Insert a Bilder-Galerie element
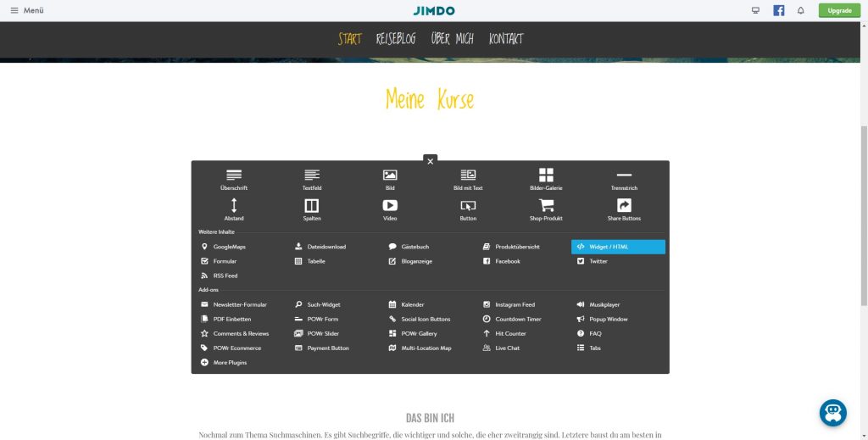Image resolution: width=868 pixels, height=440 pixels. click(x=546, y=179)
